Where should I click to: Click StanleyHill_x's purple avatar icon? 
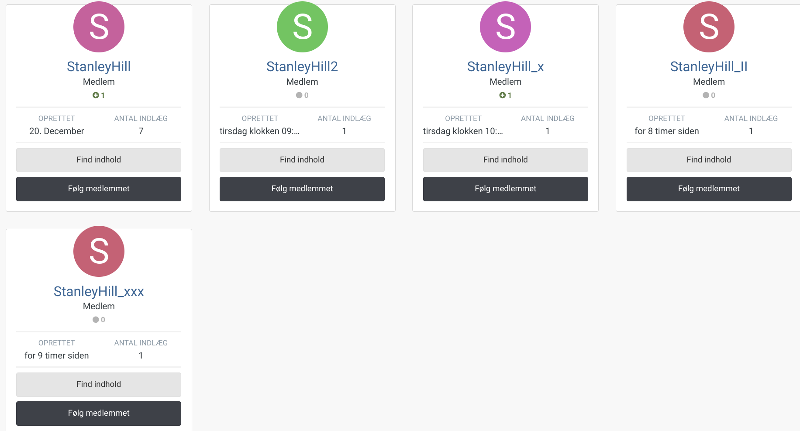click(x=505, y=27)
